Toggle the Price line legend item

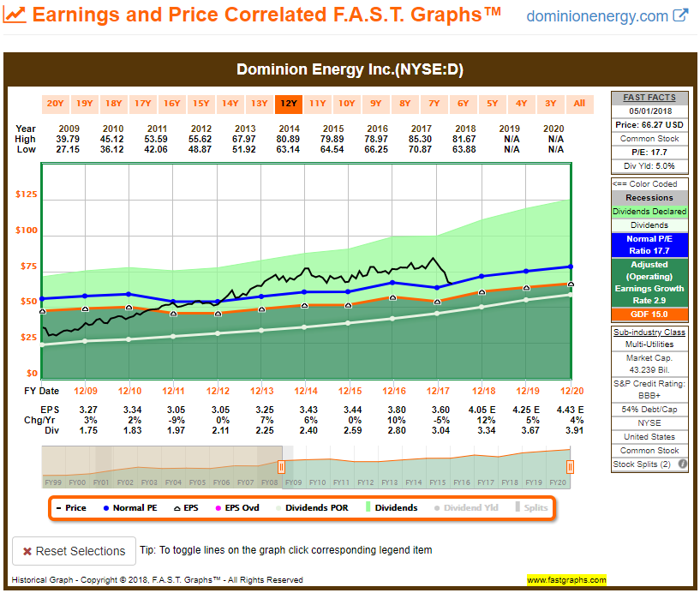[x=71, y=507]
